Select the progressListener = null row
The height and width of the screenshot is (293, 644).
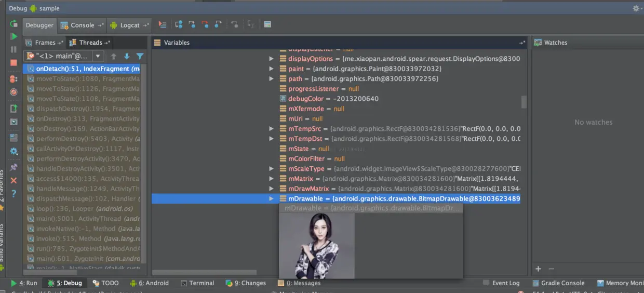pos(336,89)
